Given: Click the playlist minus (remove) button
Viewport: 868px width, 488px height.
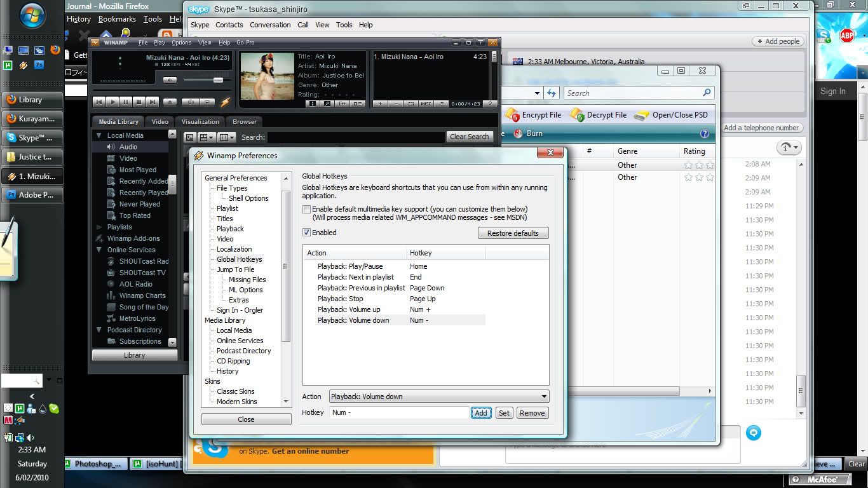Looking at the screenshot, I should point(395,104).
